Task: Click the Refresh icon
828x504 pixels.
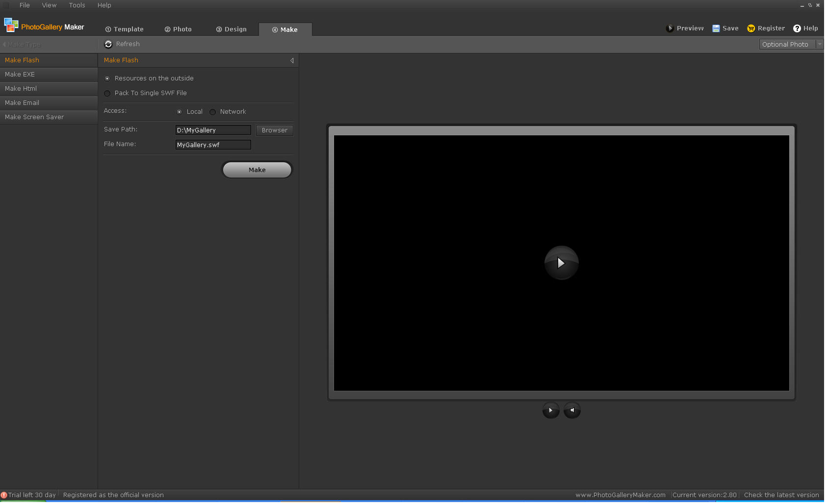Action: (x=108, y=44)
